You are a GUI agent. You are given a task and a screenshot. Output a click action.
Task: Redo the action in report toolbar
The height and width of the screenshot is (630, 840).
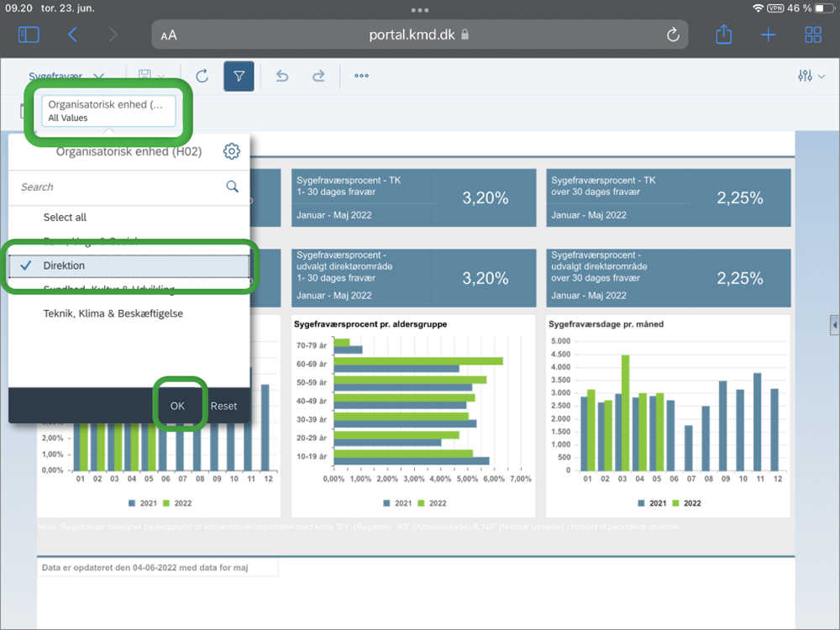click(318, 76)
